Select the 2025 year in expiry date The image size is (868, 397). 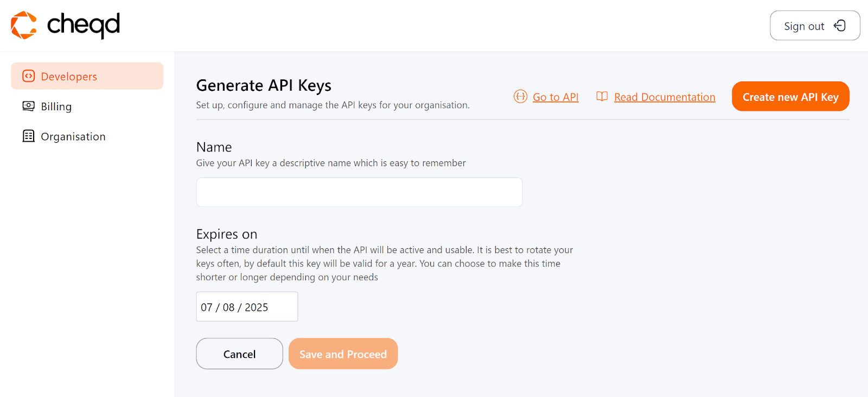(257, 307)
